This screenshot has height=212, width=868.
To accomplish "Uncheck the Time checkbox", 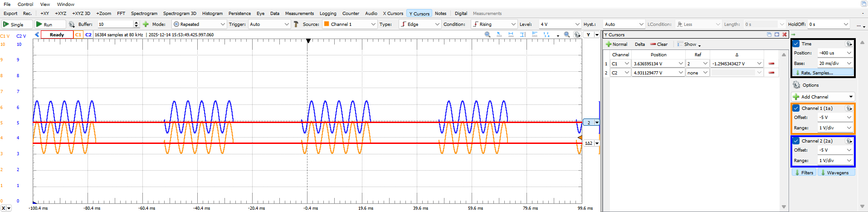I will (796, 44).
